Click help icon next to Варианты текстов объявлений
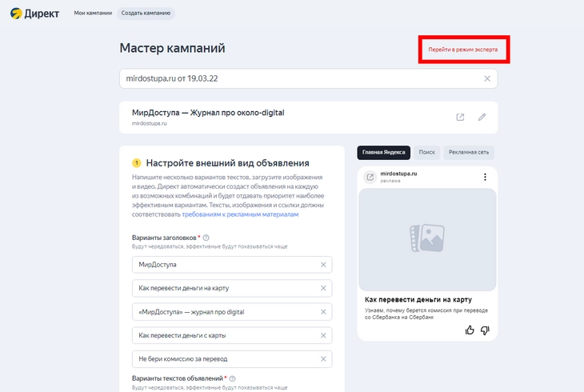Screen dimensions: 584x392 pos(233,378)
